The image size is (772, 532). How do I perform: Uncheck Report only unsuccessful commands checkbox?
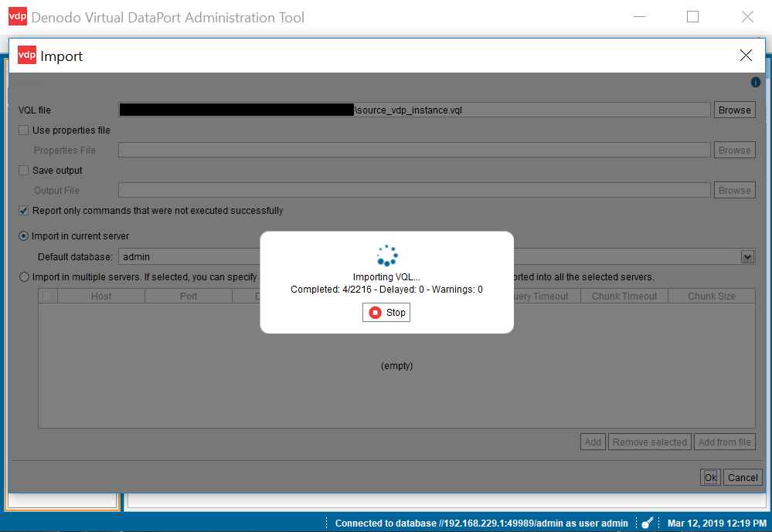(24, 211)
